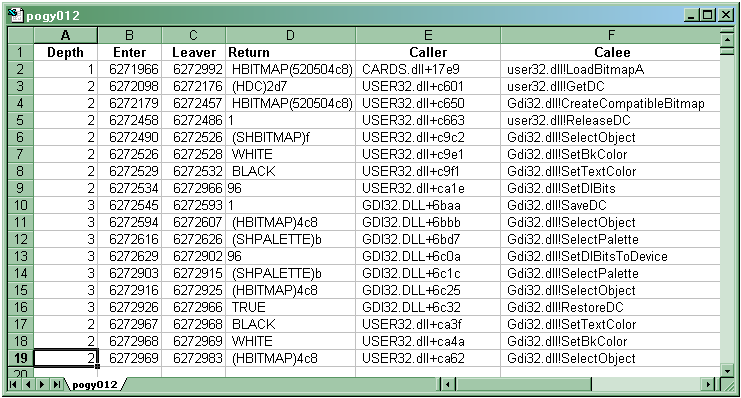The width and height of the screenshot is (741, 398).
Task: Click next sheet tab navigation arrow
Action: (42, 384)
